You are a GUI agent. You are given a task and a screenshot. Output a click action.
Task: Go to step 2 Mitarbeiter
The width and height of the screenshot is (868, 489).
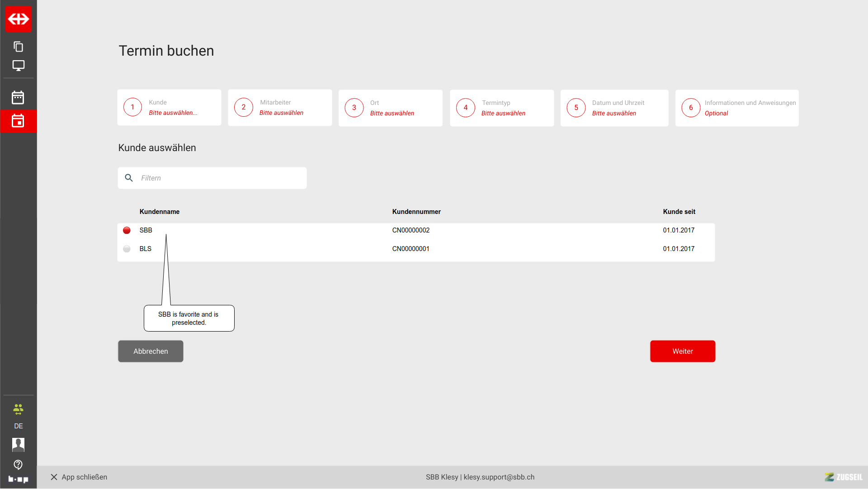coord(280,108)
